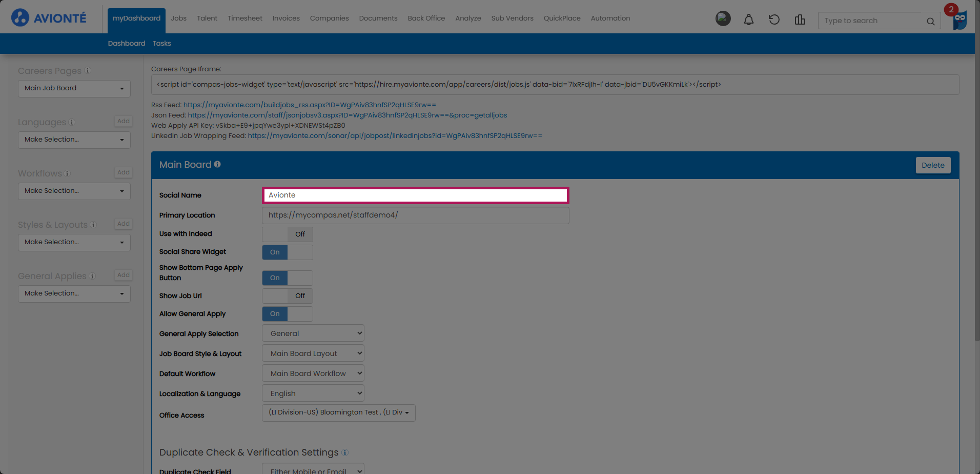Image resolution: width=980 pixels, height=474 pixels.
Task: Click the Primary Location field
Action: click(x=416, y=215)
